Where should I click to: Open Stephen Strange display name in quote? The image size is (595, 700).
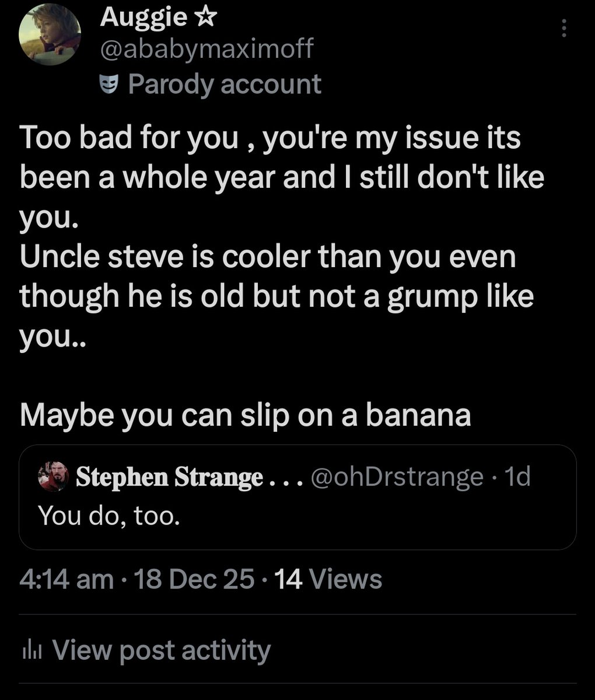pos(169,478)
